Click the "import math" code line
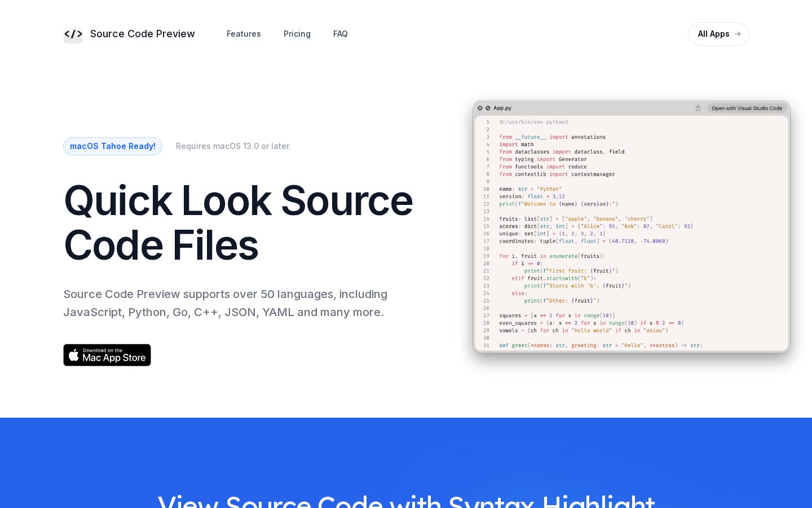The height and width of the screenshot is (508, 812). [517, 144]
